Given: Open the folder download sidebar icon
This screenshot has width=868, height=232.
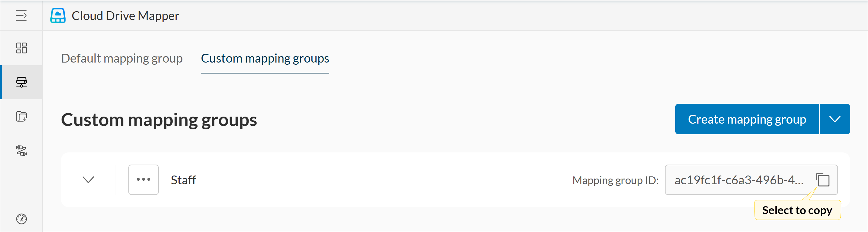Looking at the screenshot, I should tap(21, 116).
